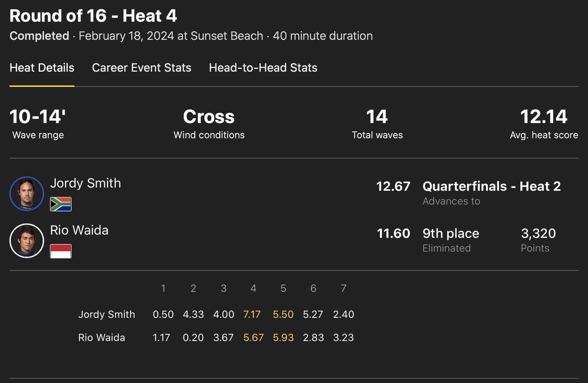Viewport: 588px width, 383px height.
Task: Switch to the Heat Details tab
Action: tap(42, 68)
